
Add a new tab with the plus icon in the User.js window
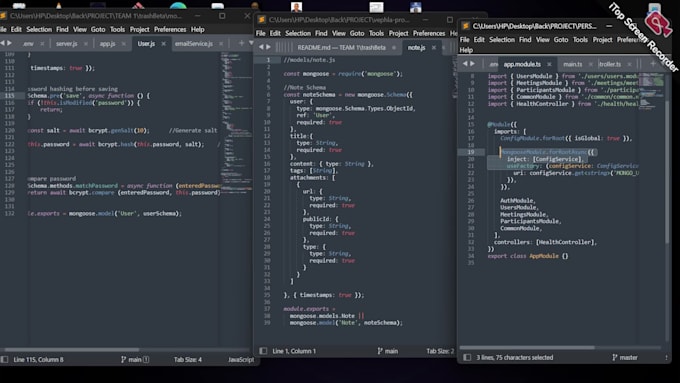pyautogui.click(x=241, y=43)
